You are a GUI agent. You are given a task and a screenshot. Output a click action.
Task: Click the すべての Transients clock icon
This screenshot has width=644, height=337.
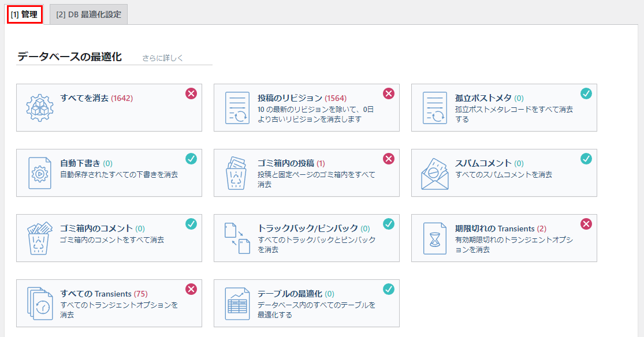(40, 304)
